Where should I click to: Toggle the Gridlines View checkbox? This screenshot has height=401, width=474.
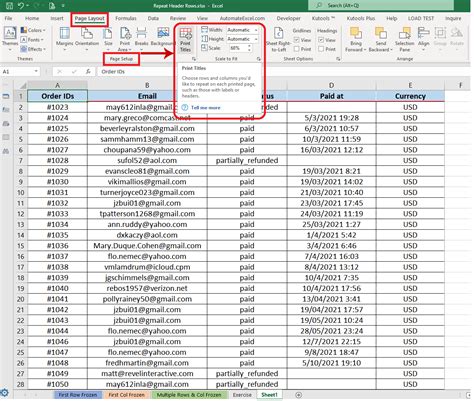tap(296, 40)
